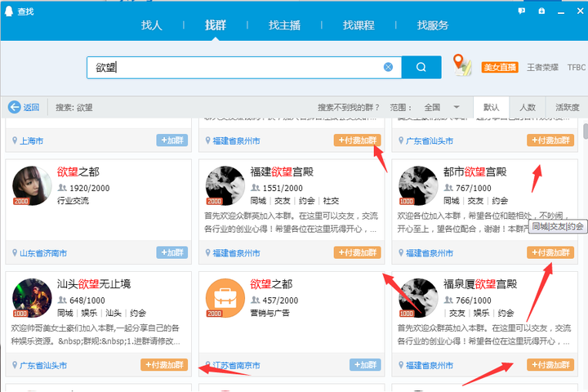Click 付费加群 for 福泉厦欲望宫殿
The height and width of the screenshot is (392, 588).
(x=550, y=364)
